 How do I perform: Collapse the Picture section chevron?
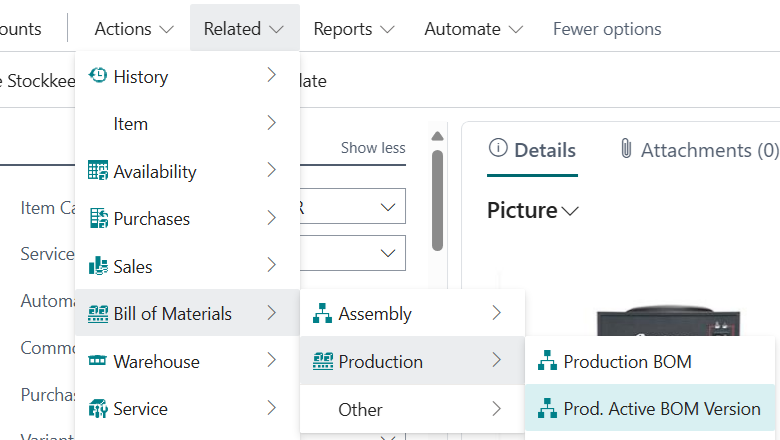[x=571, y=211]
